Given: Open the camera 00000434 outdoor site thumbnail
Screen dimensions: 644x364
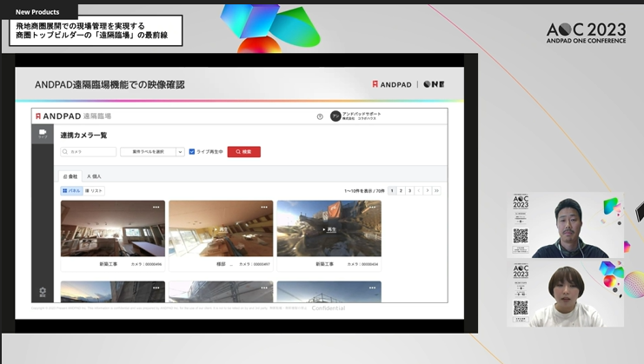Looking at the screenshot, I should pos(329,228).
